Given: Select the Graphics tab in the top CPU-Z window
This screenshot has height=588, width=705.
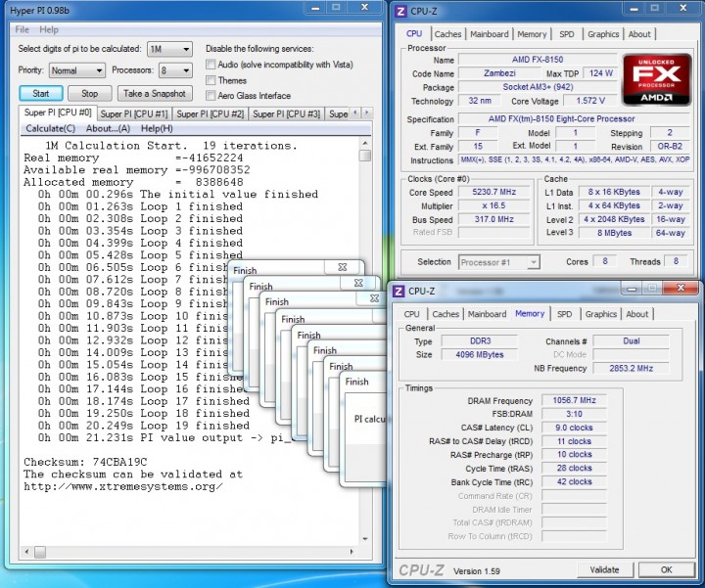Looking at the screenshot, I should tap(603, 34).
